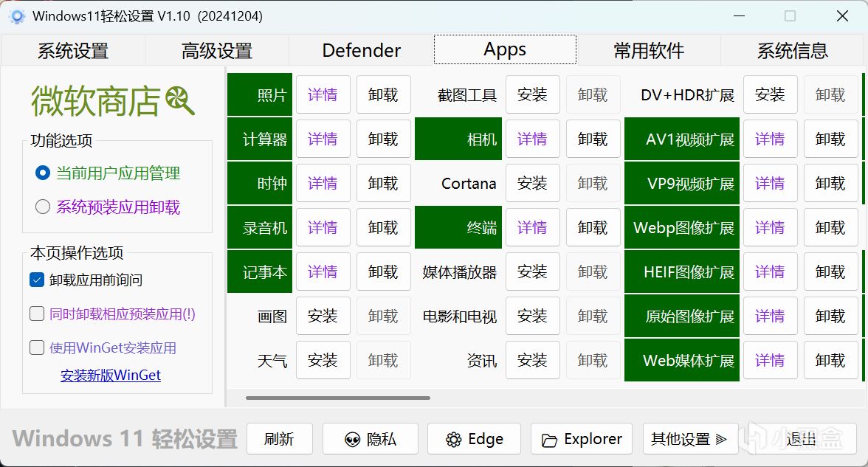View 详情 for 记事本
This screenshot has width=868, height=467.
[x=323, y=271]
